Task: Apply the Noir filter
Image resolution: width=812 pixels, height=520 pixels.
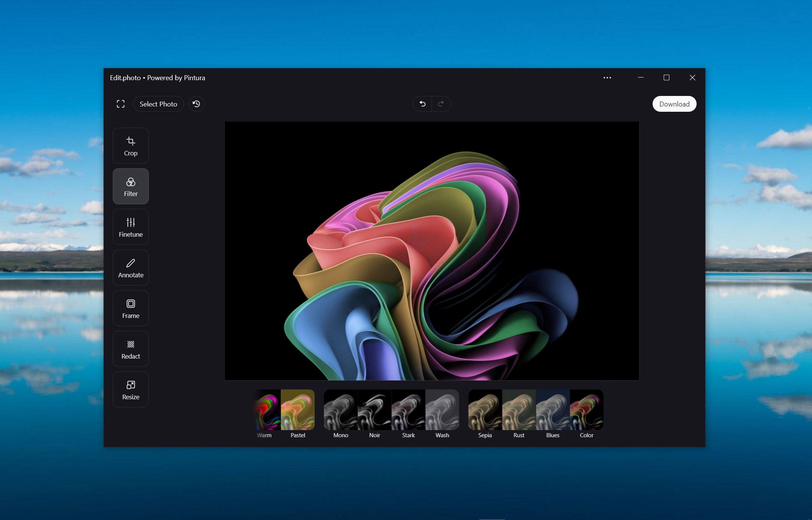Action: [374, 414]
